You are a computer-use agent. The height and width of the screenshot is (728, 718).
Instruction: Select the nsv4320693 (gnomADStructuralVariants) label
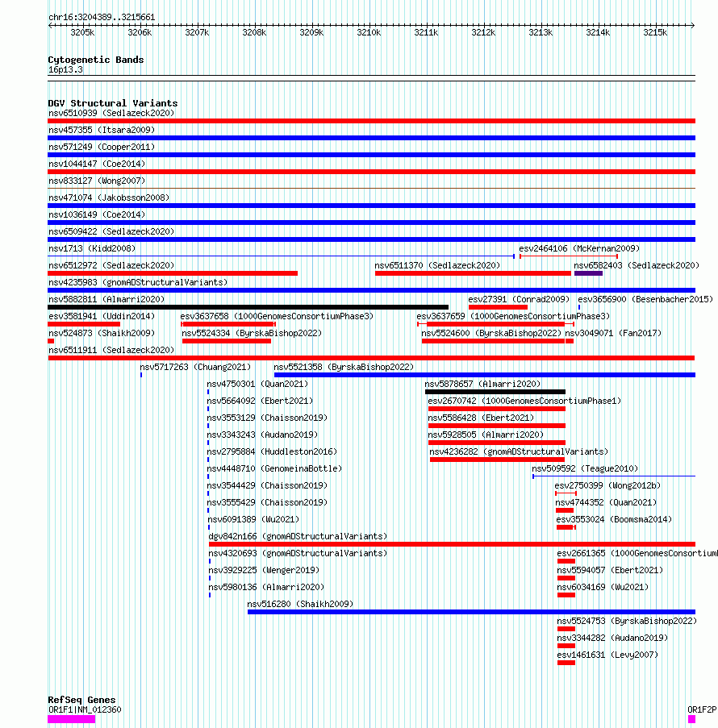coord(298,554)
